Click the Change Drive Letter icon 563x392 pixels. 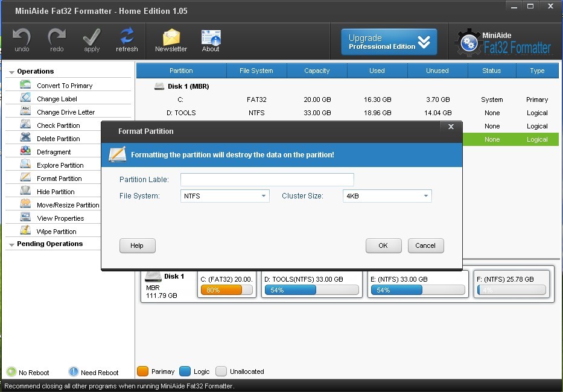pos(25,112)
